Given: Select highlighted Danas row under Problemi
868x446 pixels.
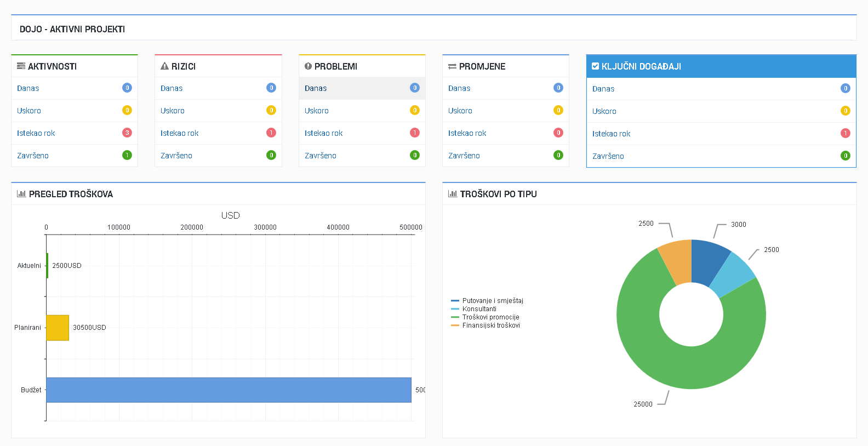Looking at the screenshot, I should 362,88.
